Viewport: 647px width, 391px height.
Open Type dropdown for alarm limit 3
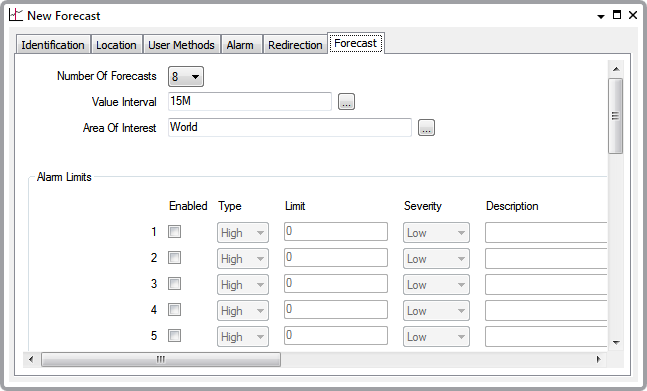243,285
